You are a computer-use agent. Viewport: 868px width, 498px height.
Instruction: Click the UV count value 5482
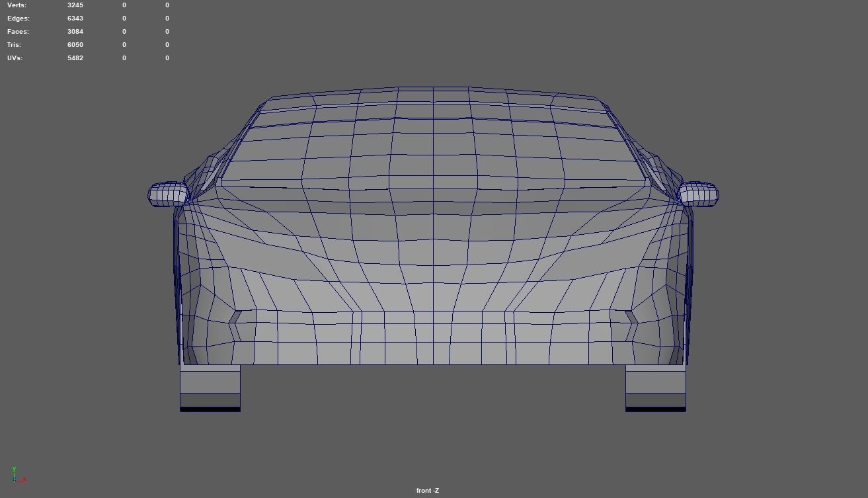tap(75, 58)
